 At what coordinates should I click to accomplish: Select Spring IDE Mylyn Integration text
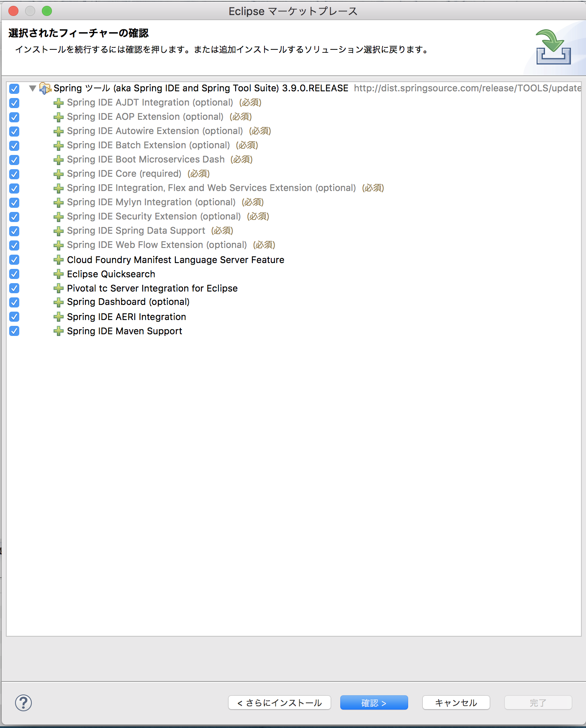151,202
